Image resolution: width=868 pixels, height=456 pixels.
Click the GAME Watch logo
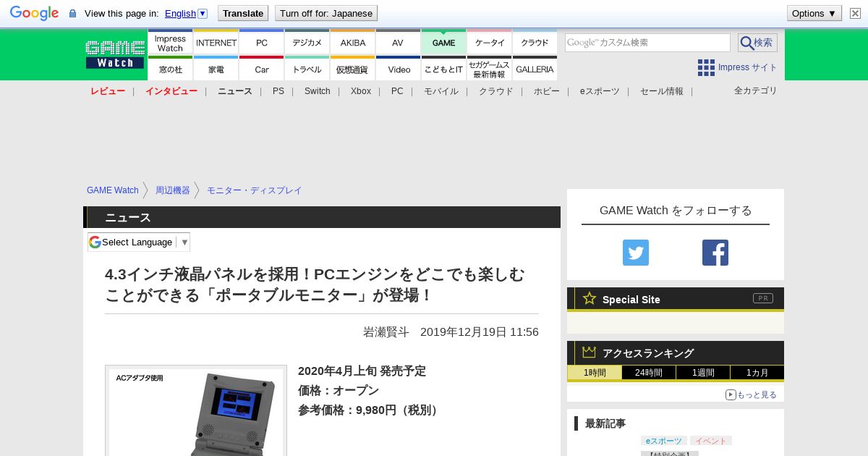click(115, 54)
